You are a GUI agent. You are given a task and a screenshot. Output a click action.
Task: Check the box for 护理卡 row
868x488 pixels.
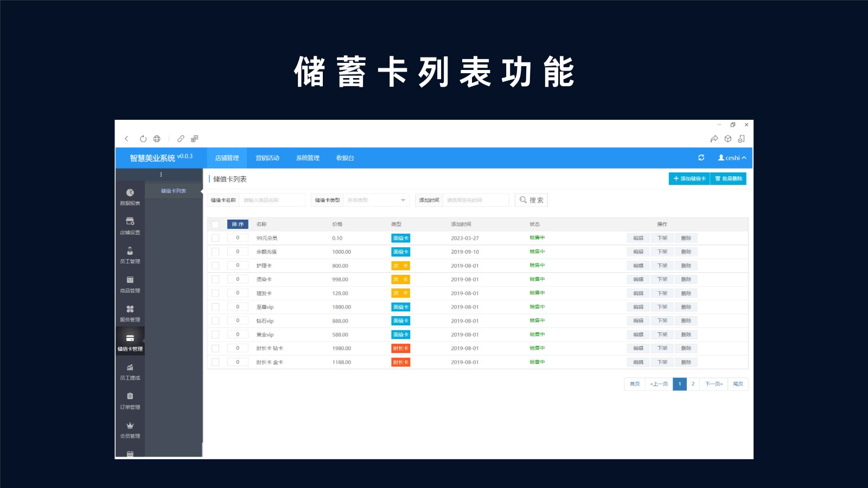(215, 266)
